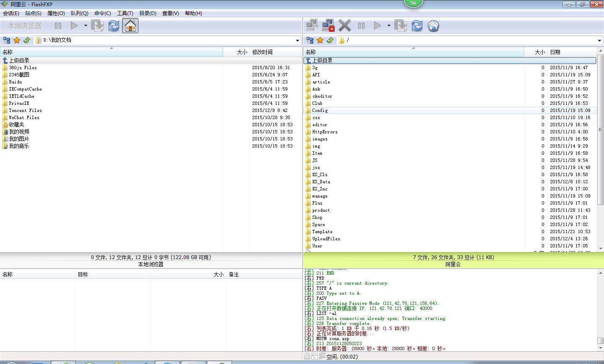The height and width of the screenshot is (364, 604).
Task: Sort remote files by 日期 column
Action: 572,52
